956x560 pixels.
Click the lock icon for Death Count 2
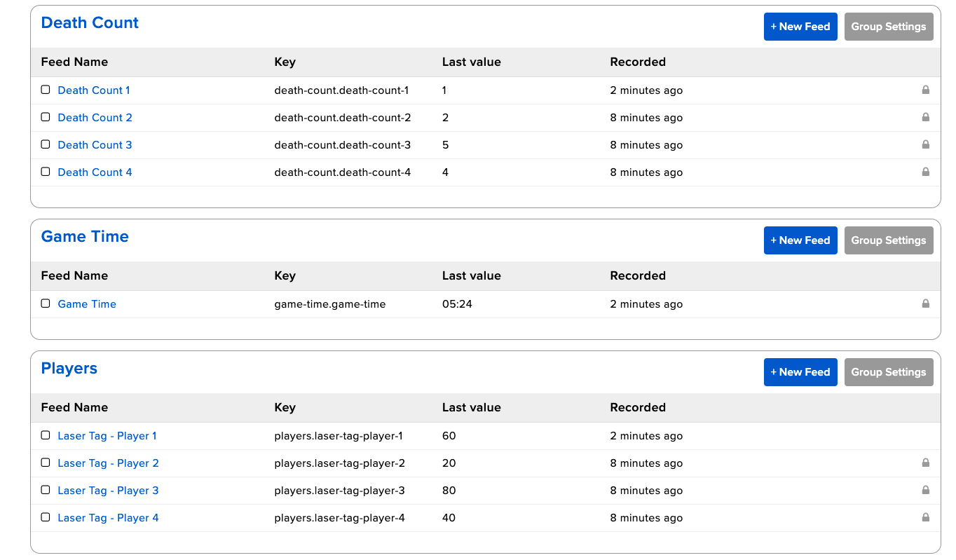(x=925, y=117)
